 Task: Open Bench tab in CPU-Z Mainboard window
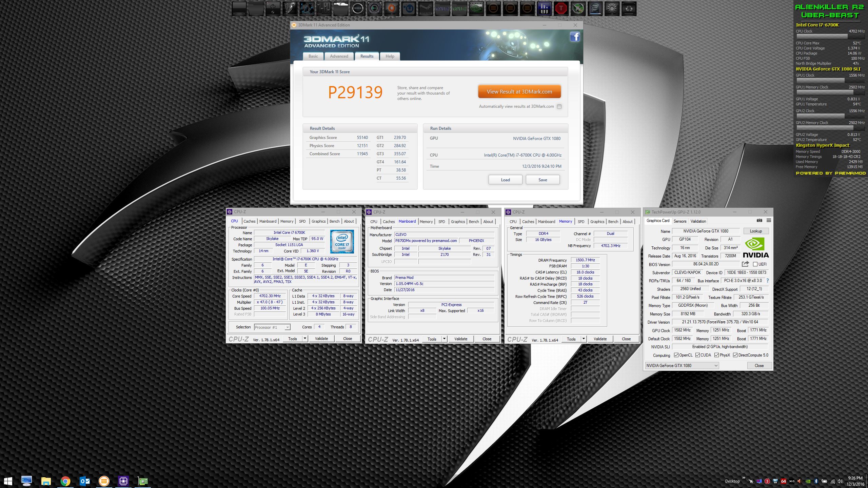pyautogui.click(x=474, y=222)
